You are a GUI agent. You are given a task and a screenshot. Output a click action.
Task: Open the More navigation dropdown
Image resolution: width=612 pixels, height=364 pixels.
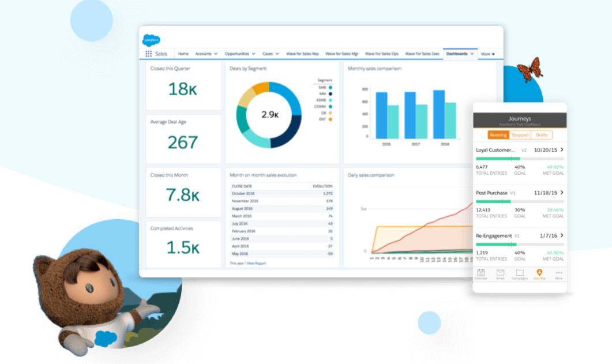(488, 54)
